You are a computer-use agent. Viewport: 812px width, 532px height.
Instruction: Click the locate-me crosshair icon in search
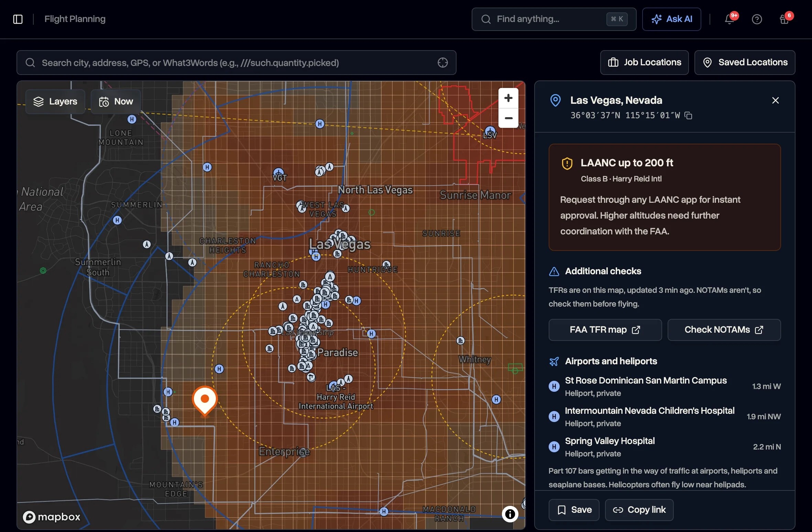pos(443,63)
